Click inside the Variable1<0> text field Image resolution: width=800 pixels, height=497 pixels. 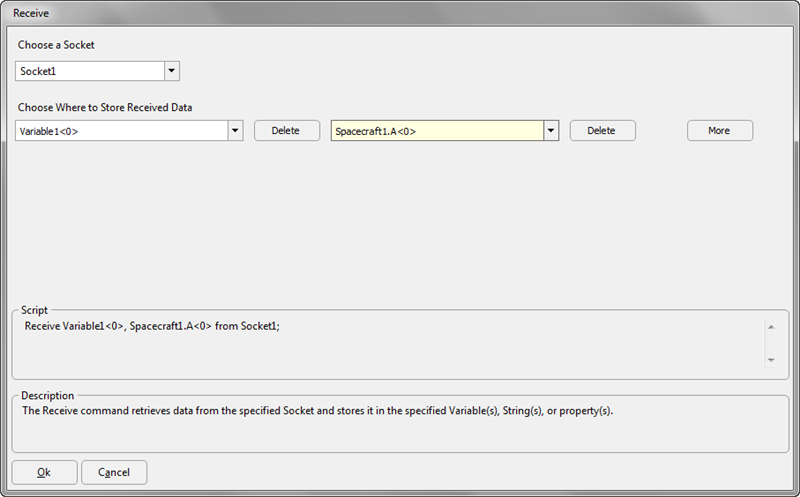(x=122, y=131)
